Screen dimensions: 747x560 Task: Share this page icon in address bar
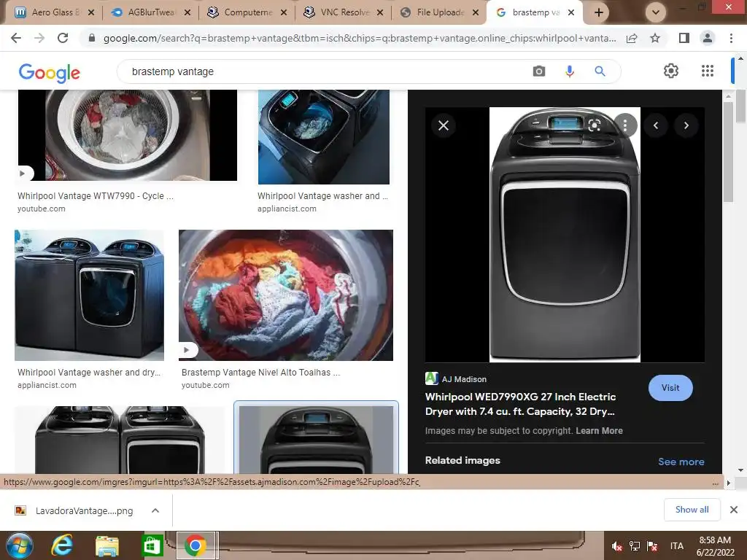tap(632, 38)
